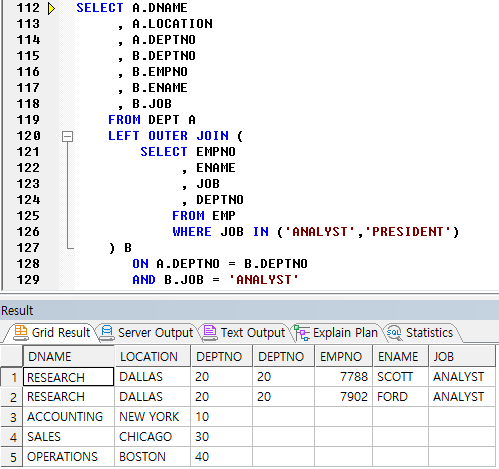Click the Text Output tab icon

210,333
